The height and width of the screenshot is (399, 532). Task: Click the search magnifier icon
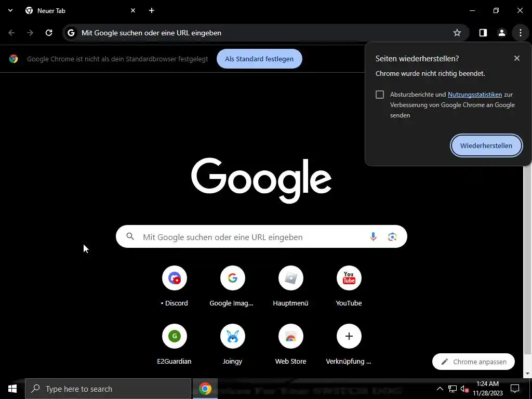[130, 236]
